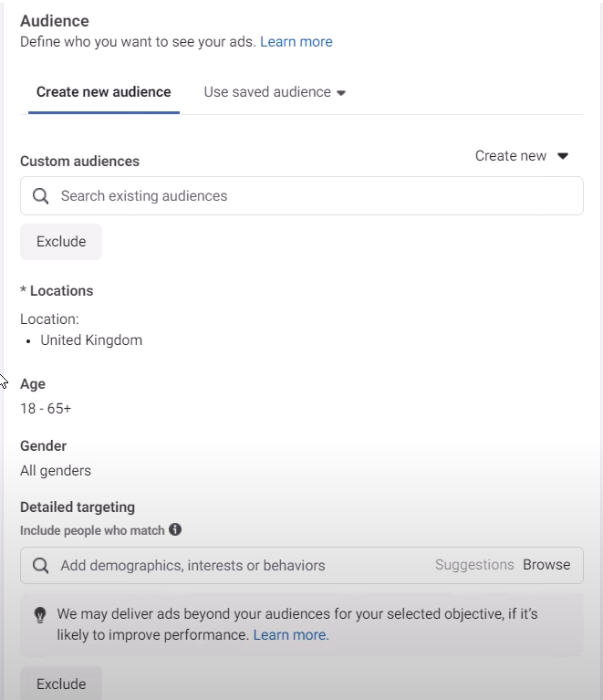Click the magnifier icon in Custom audiences search
The width and height of the screenshot is (603, 700).
click(x=40, y=196)
